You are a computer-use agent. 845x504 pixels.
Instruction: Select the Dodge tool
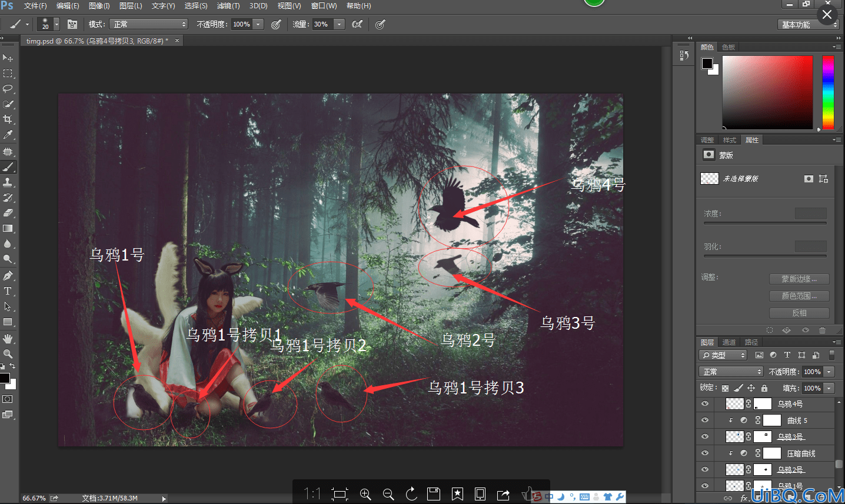(x=8, y=259)
